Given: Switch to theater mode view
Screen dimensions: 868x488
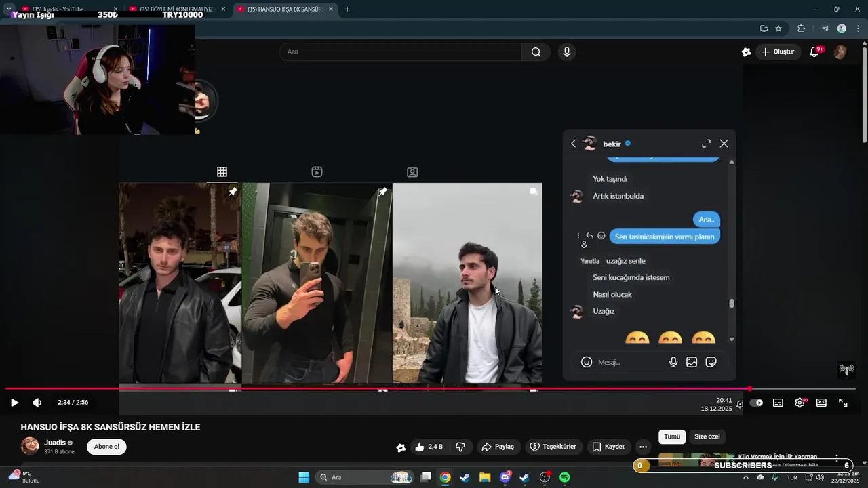Looking at the screenshot, I should click(821, 403).
